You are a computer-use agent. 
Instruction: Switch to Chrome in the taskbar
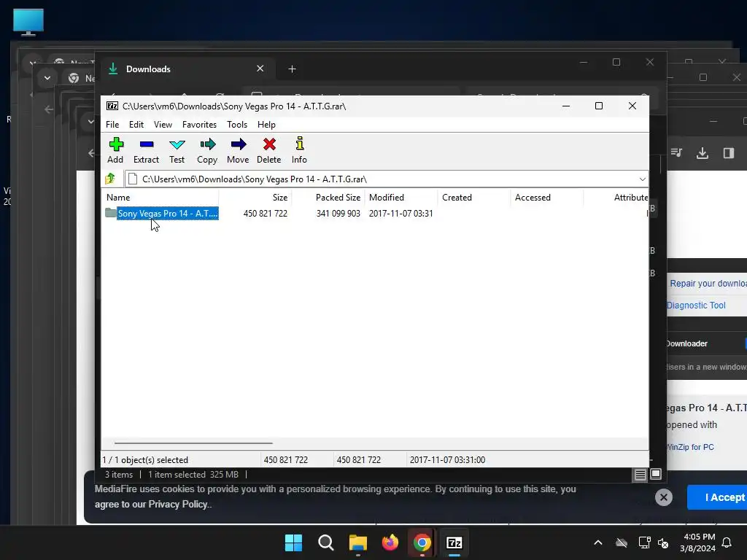(422, 542)
